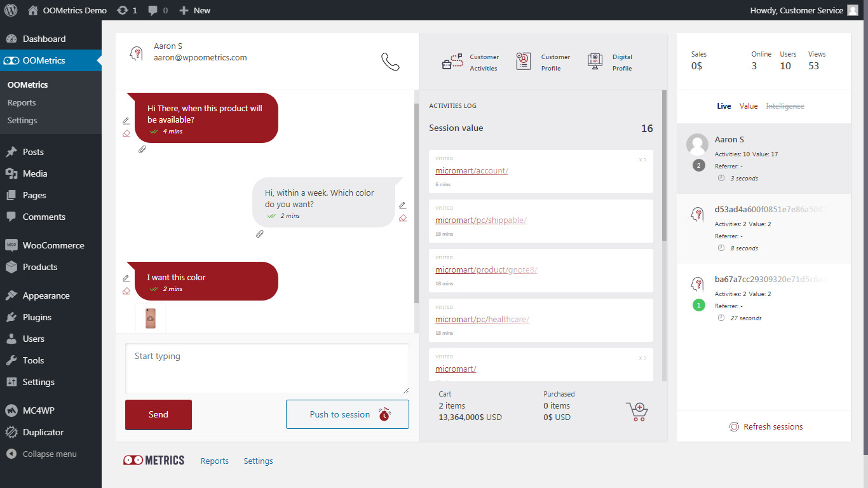Select session d53ad4a600f0851e7e86a
Screen dimensions: 868x488
(764, 229)
